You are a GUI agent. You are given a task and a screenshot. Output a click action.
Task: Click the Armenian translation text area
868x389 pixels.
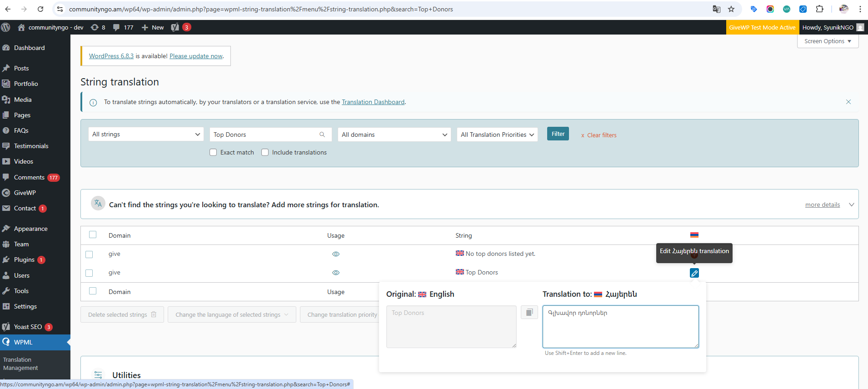[x=620, y=327]
